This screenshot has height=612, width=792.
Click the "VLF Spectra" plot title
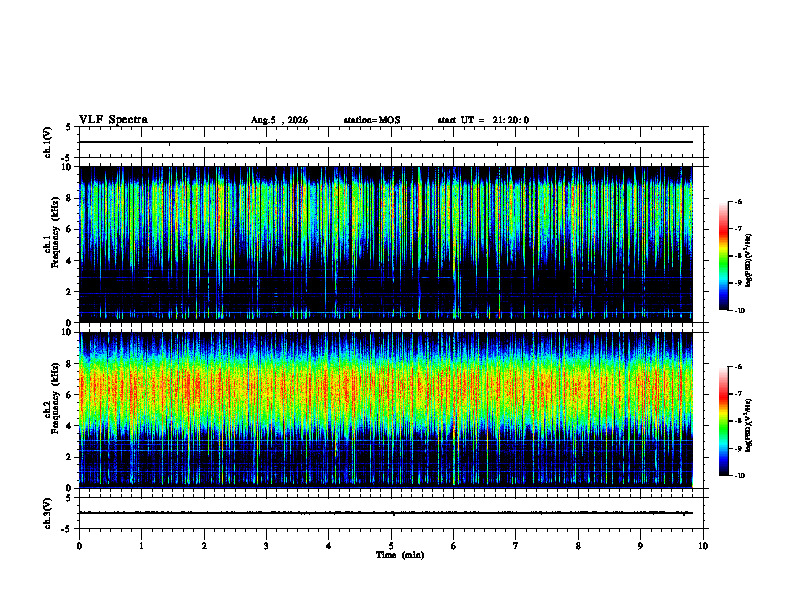tap(113, 120)
